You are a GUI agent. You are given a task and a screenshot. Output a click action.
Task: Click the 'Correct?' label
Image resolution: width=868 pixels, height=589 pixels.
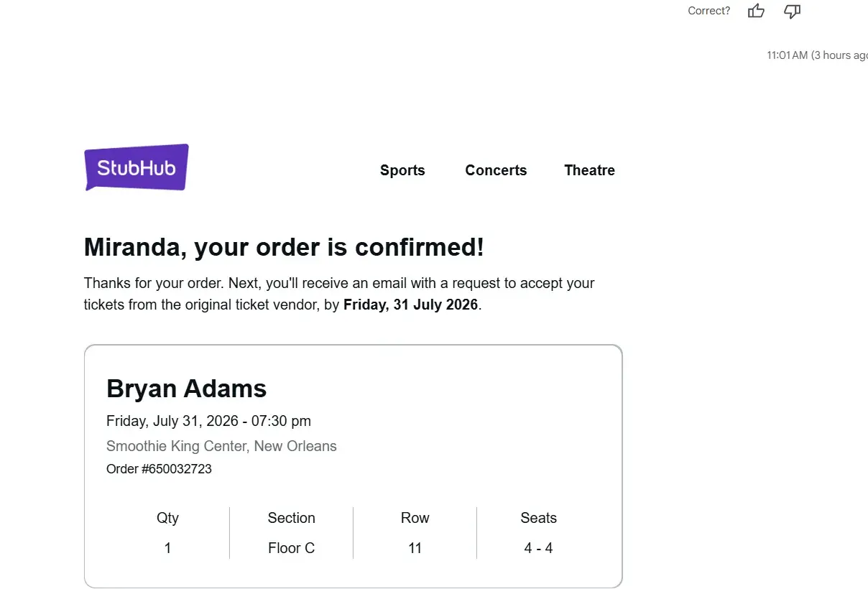pyautogui.click(x=708, y=11)
